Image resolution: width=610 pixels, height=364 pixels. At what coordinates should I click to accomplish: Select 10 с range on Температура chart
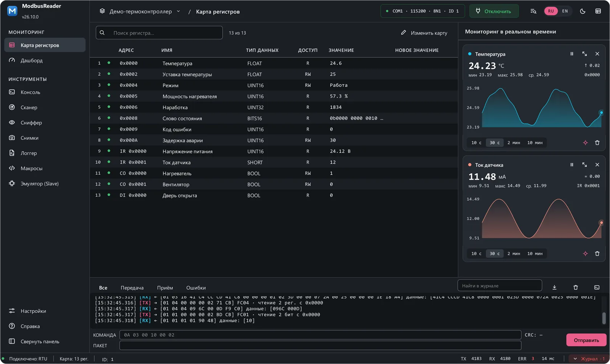[x=476, y=143]
